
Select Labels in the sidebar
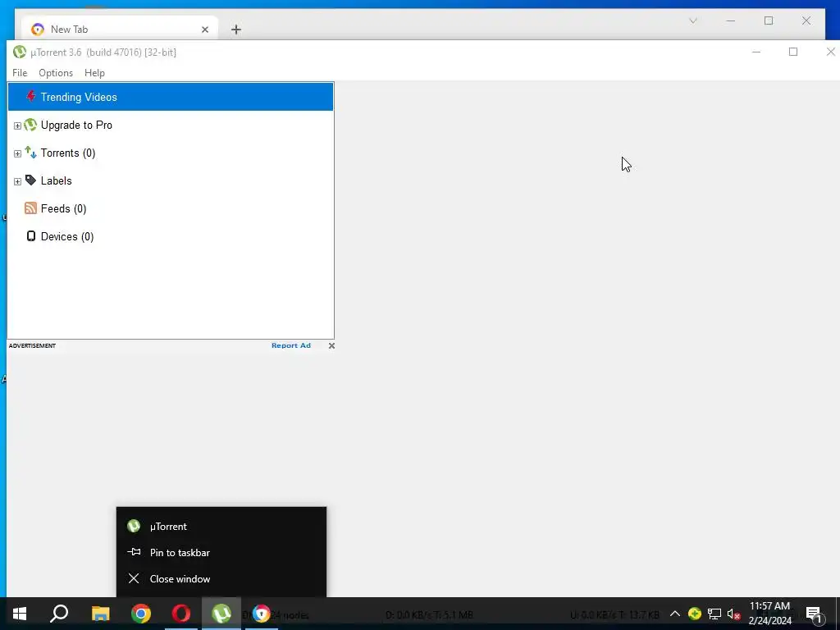(x=57, y=180)
